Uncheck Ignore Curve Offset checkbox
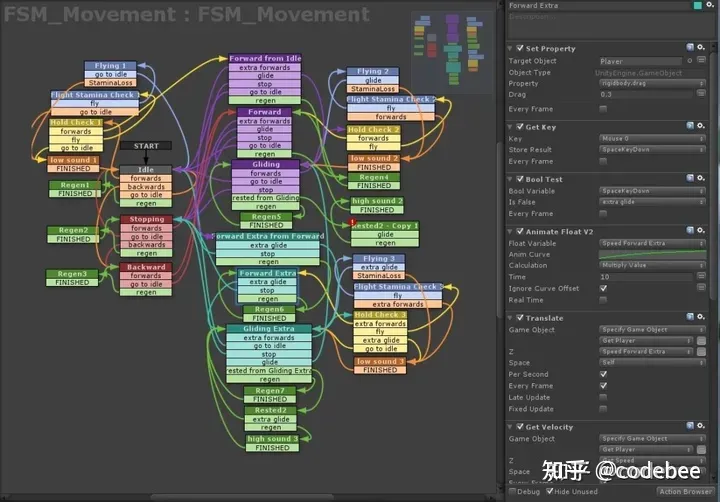The image size is (720, 502). coord(603,288)
